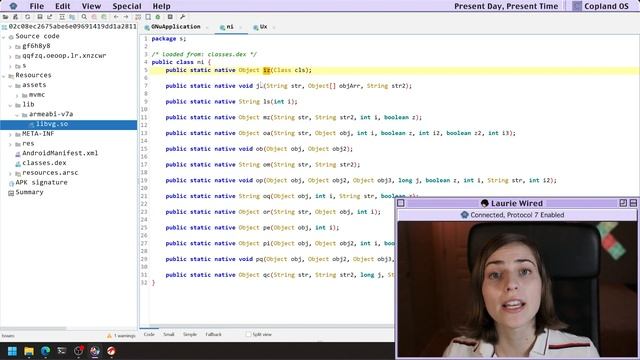Open the File menu
The height and width of the screenshot is (360, 640).
(x=36, y=6)
